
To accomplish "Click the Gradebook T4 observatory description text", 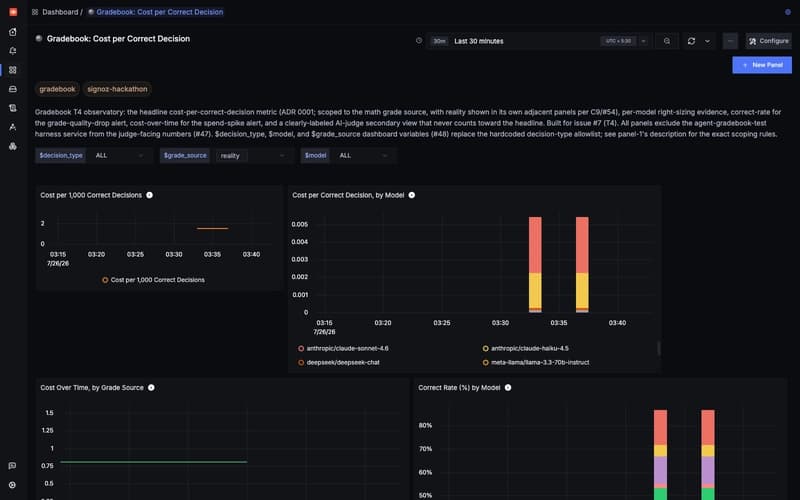I will [x=408, y=123].
